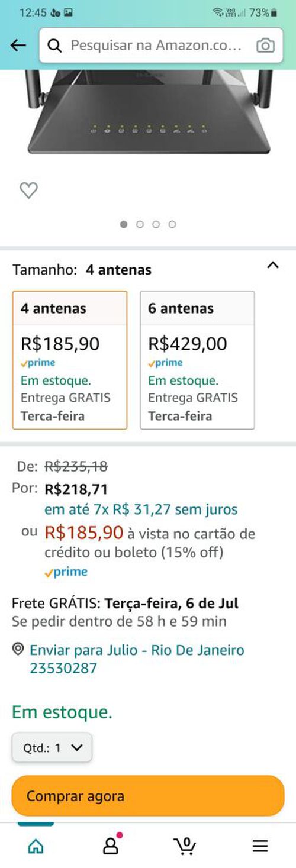The width and height of the screenshot is (296, 868).
Task: Add product to wishlist with heart icon
Action: (28, 191)
